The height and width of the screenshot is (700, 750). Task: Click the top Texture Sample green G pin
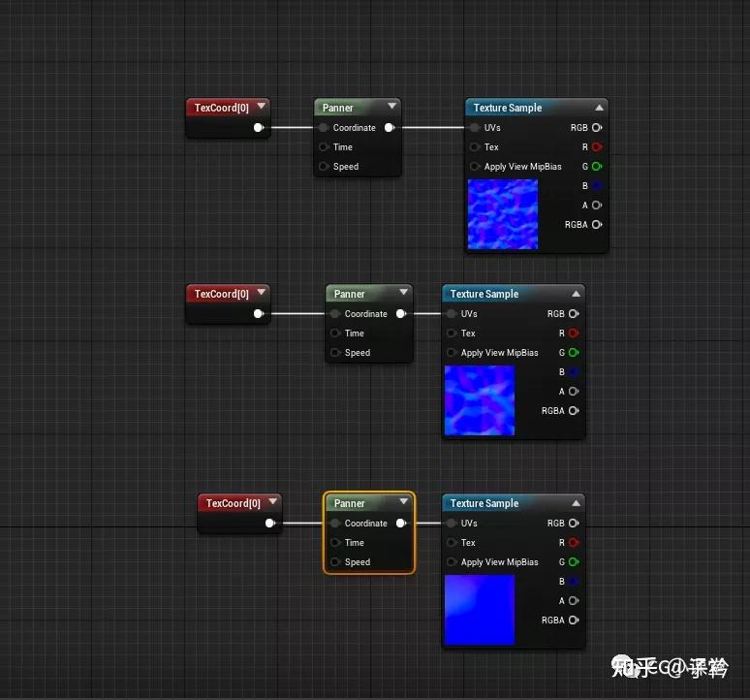point(597,167)
